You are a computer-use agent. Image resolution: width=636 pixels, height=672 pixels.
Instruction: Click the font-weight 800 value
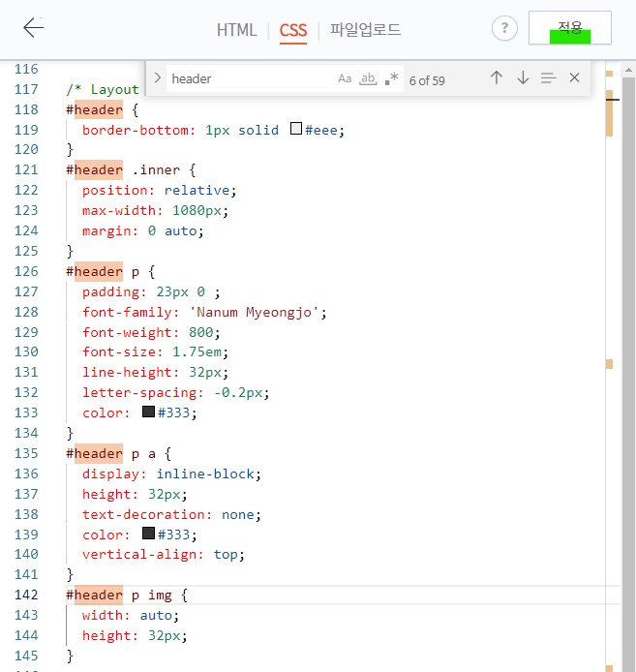pyautogui.click(x=201, y=332)
